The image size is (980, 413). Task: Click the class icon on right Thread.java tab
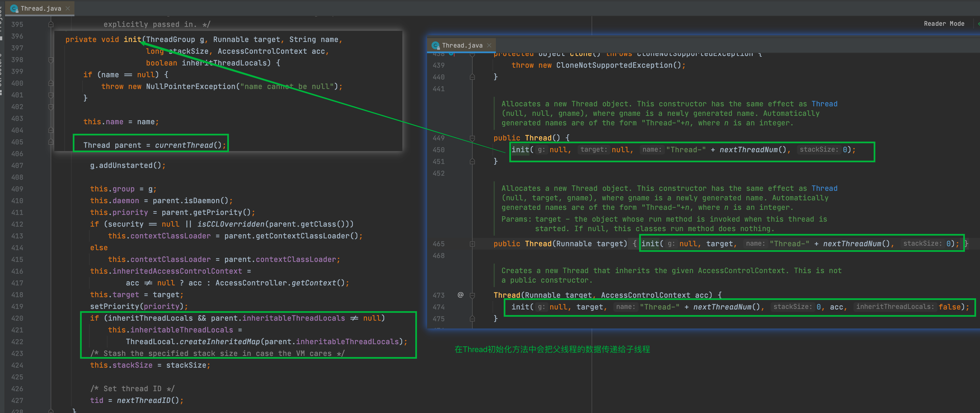pos(436,45)
